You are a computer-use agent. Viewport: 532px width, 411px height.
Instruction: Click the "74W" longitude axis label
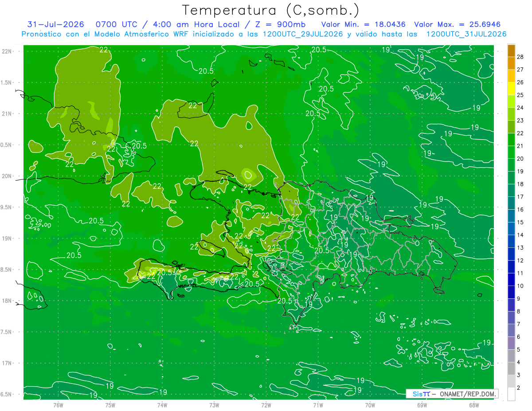pyautogui.click(x=162, y=405)
